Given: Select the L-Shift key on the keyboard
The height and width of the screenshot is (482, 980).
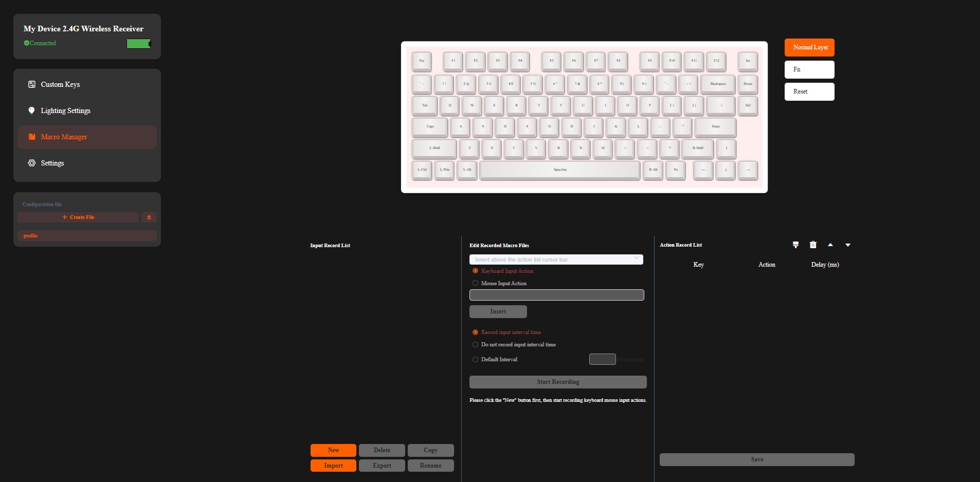Looking at the screenshot, I should point(434,148).
